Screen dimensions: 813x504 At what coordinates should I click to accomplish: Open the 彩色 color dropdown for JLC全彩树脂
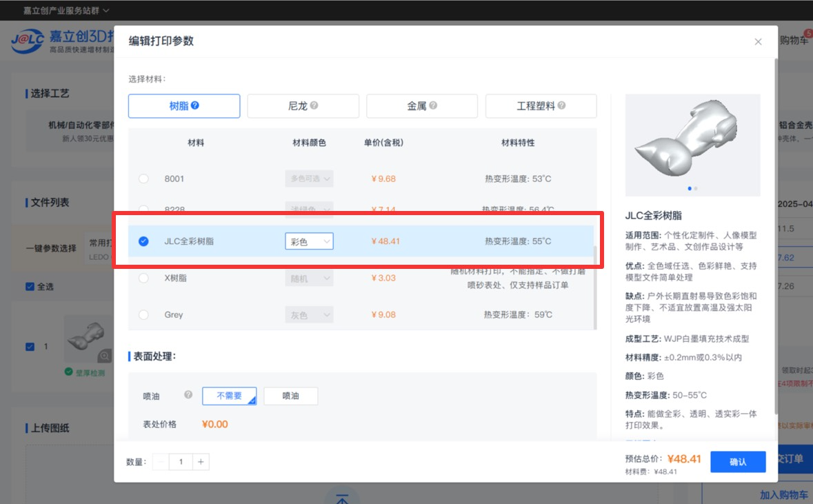pyautogui.click(x=309, y=241)
